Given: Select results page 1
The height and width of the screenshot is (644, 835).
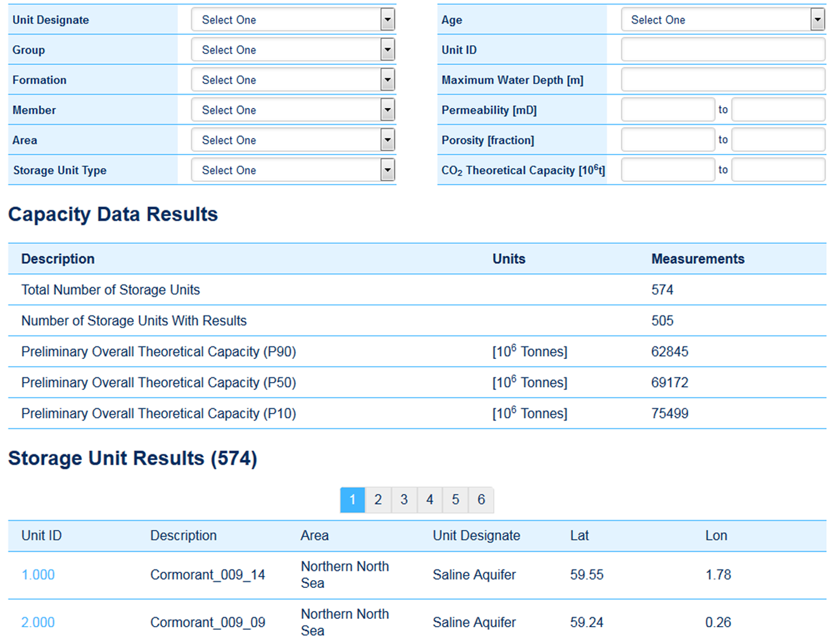Looking at the screenshot, I should [x=352, y=500].
